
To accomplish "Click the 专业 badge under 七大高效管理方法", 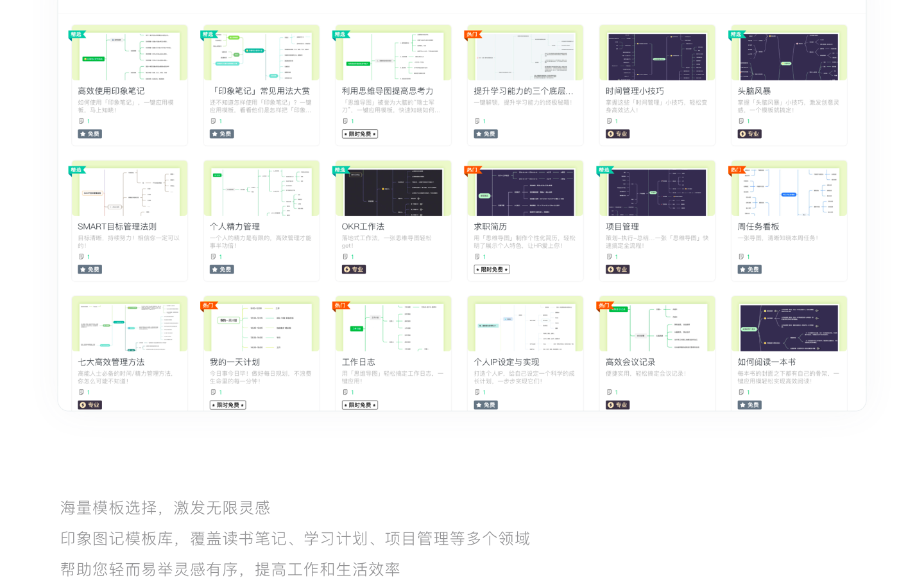I will point(90,405).
